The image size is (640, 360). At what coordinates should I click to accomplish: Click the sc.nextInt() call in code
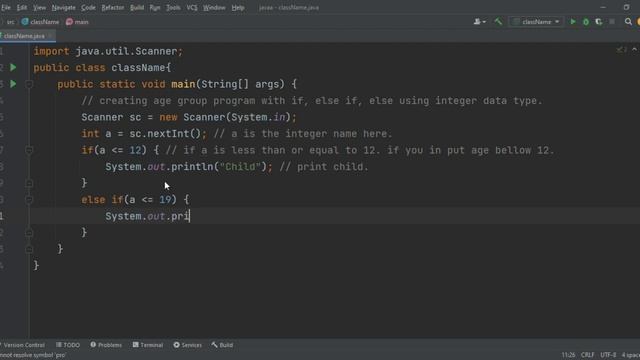(165, 134)
